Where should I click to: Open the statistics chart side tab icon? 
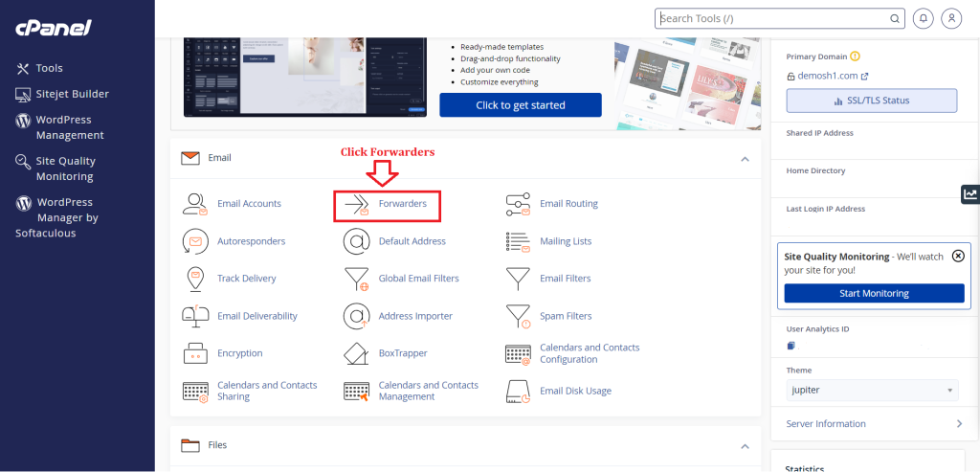[x=970, y=194]
